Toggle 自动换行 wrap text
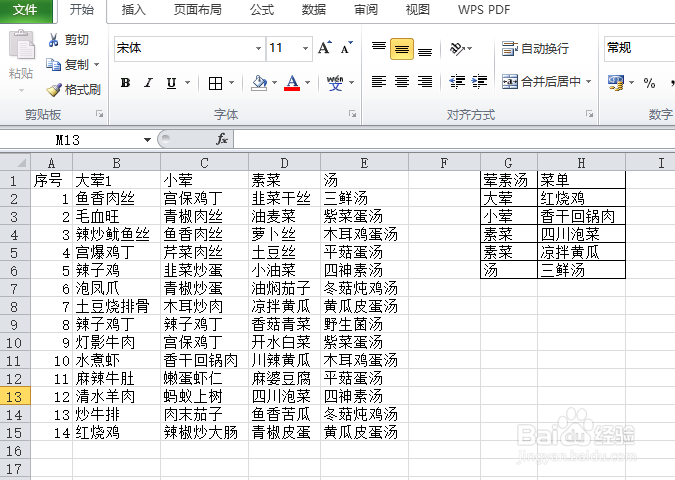 535,49
